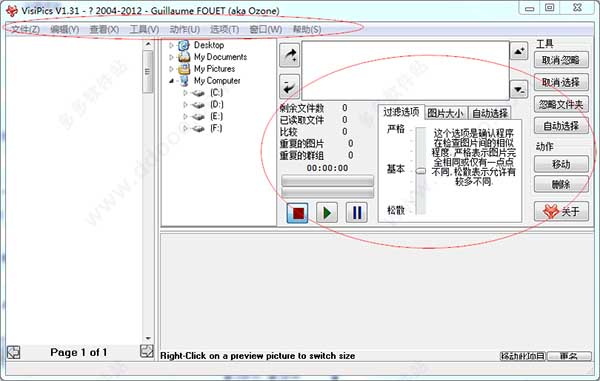600x381 pixels.
Task: Click the 重复的图片 label
Action: point(302,144)
